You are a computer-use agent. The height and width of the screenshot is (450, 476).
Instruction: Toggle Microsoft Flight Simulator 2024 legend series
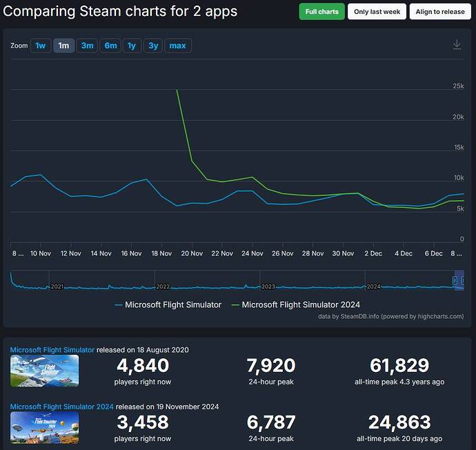(296, 304)
